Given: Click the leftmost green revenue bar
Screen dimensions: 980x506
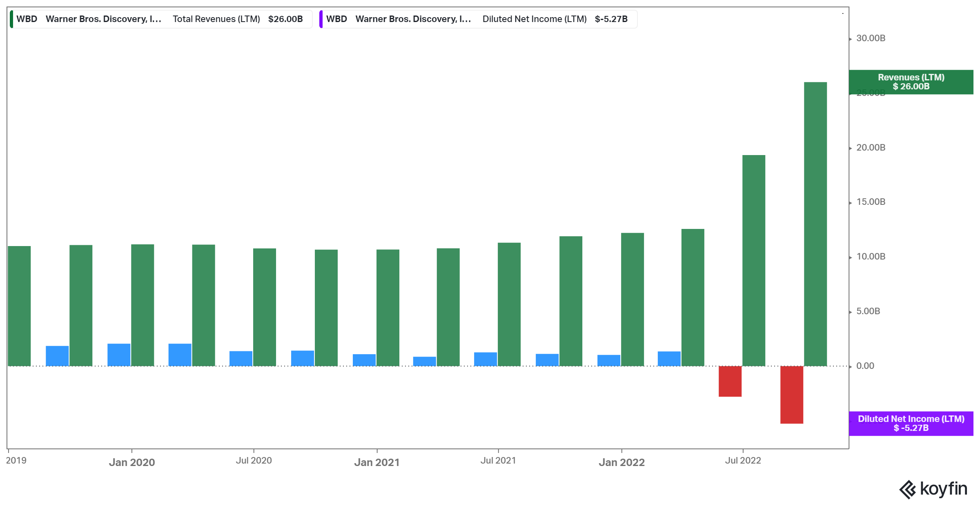Looking at the screenshot, I should tap(19, 306).
